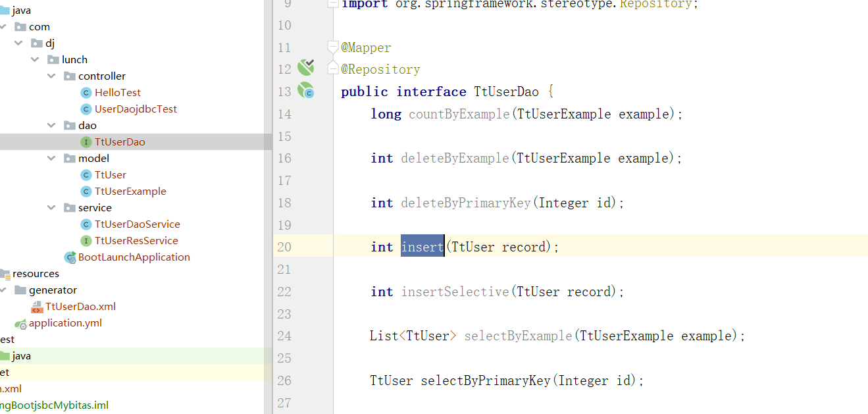Click insertSelective method name
The width and height of the screenshot is (868, 414).
tap(455, 292)
